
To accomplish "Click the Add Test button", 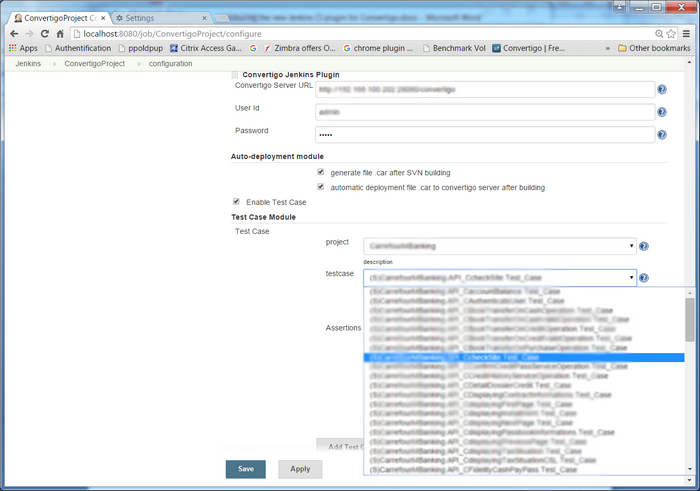I will point(340,446).
